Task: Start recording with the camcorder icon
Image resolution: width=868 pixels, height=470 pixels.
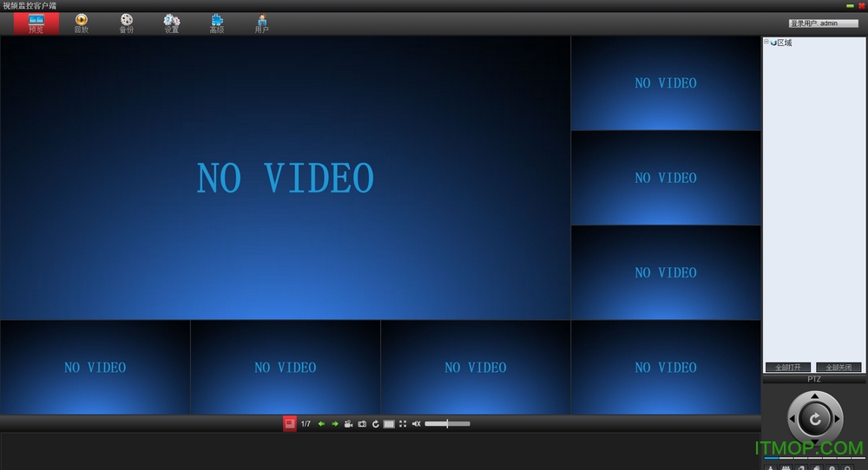Action: click(348, 424)
